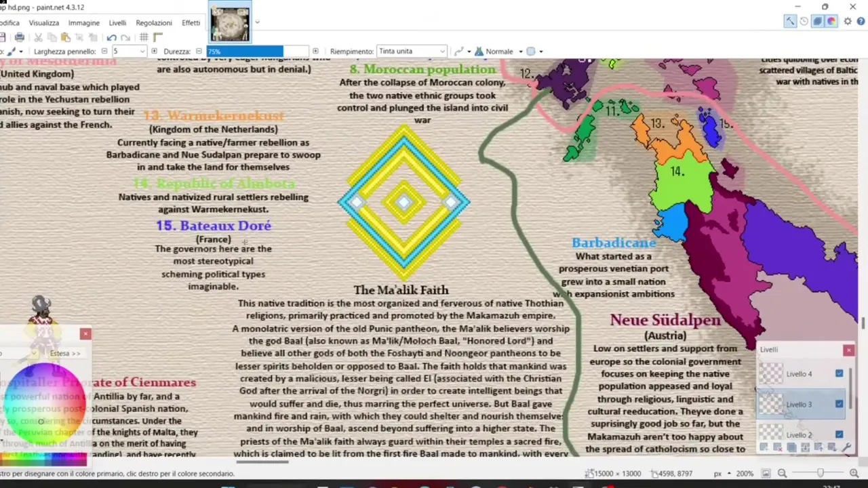
Task: Open Larghezza pennello size dropdown
Action: pos(142,52)
